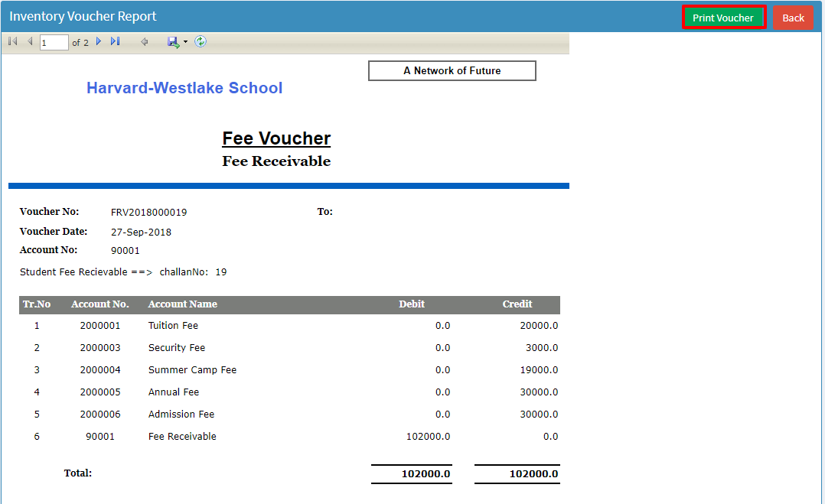Click the Voucher No: label

[50, 212]
